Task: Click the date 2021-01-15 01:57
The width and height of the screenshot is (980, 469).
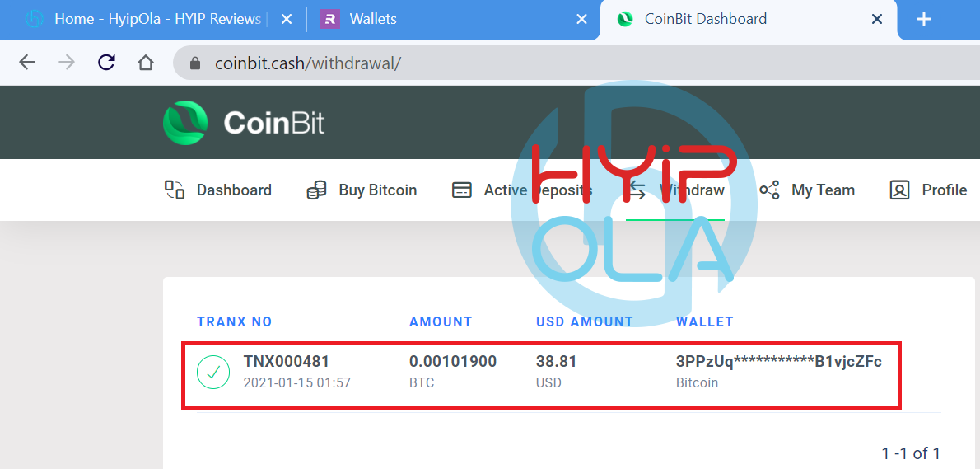Action: tap(296, 382)
